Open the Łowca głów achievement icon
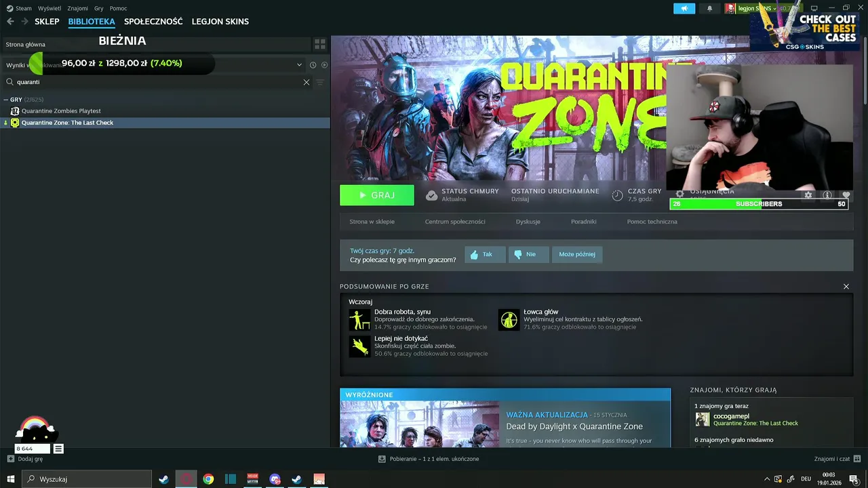This screenshot has height=488, width=868. (509, 320)
